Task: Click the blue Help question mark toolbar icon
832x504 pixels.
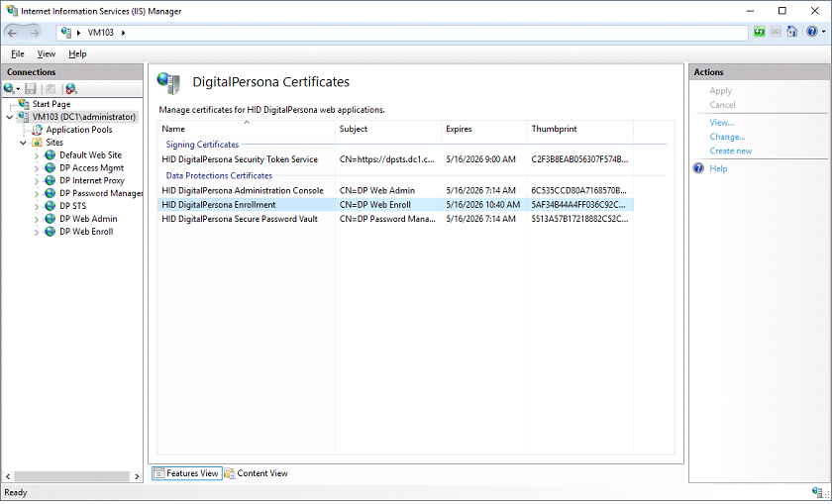Action: (811, 32)
